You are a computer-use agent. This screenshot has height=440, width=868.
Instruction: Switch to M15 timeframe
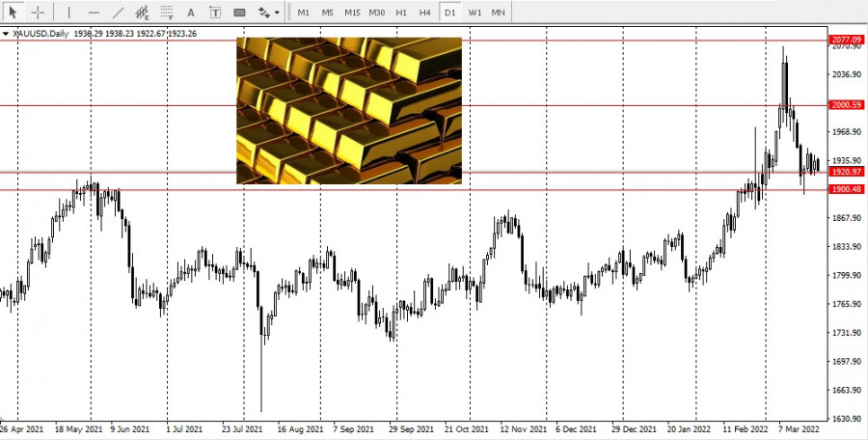tap(352, 13)
